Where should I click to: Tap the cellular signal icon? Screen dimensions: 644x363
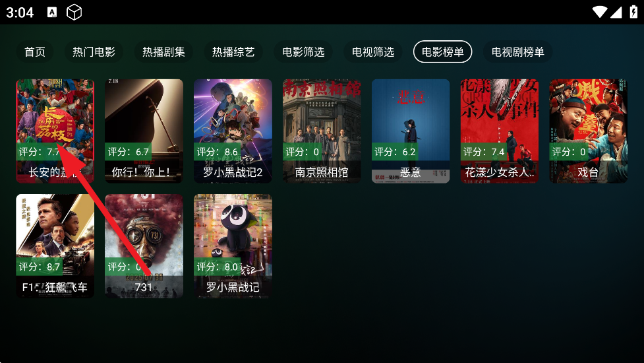(616, 13)
